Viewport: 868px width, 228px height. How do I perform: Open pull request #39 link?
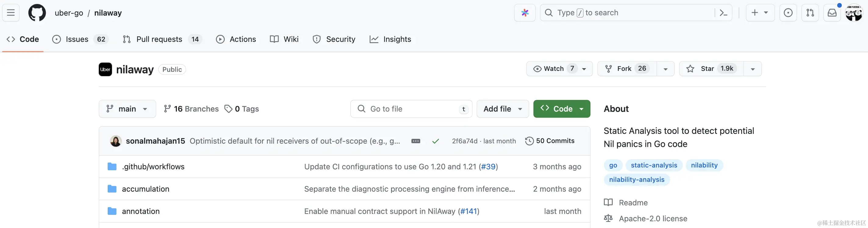click(x=488, y=167)
